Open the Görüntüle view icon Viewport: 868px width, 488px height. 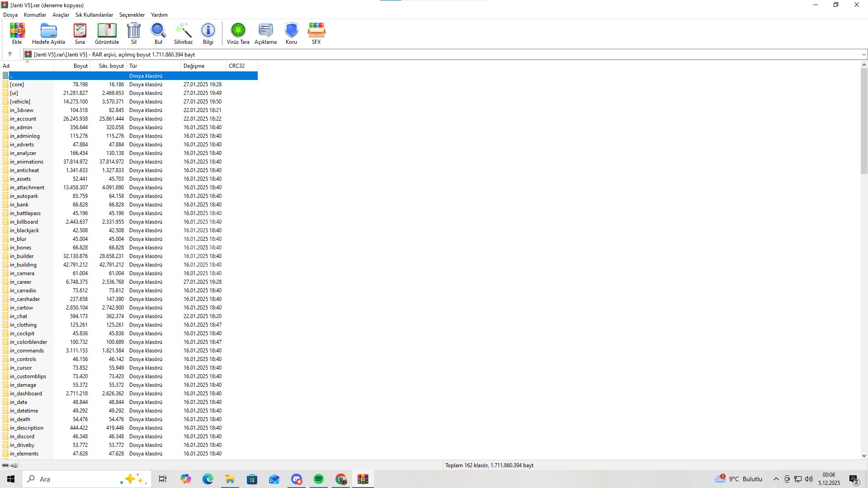(107, 33)
